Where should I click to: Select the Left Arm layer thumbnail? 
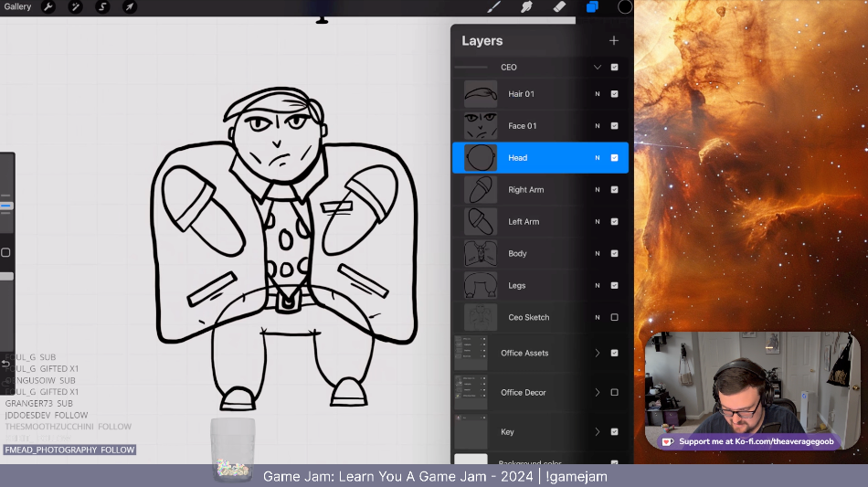[481, 222]
